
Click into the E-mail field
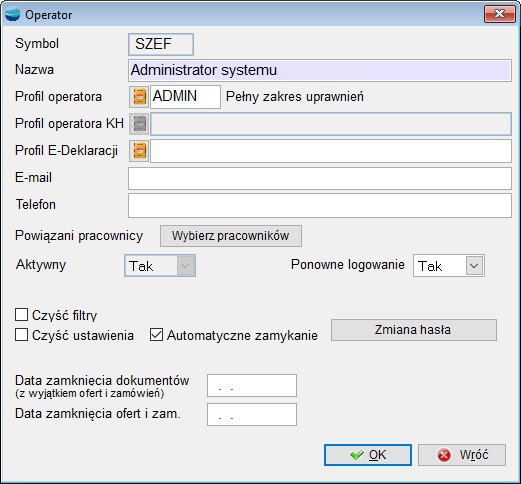pyautogui.click(x=320, y=178)
